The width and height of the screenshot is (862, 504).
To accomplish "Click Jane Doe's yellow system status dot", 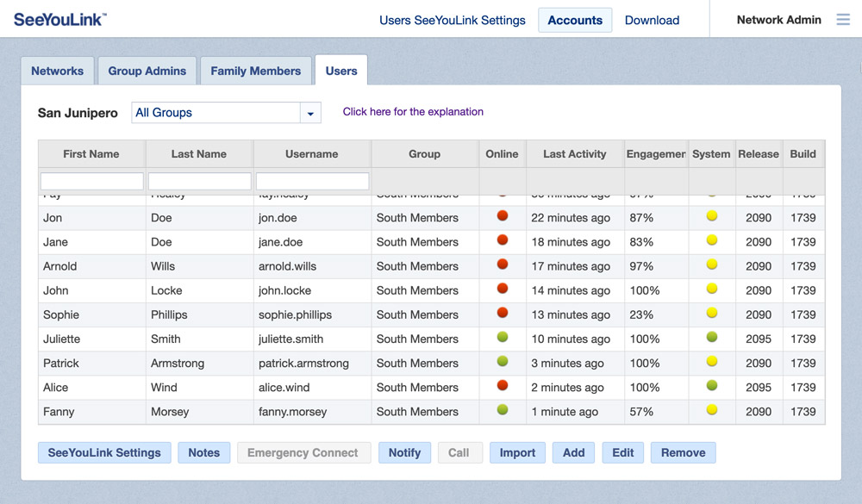I will click(712, 240).
